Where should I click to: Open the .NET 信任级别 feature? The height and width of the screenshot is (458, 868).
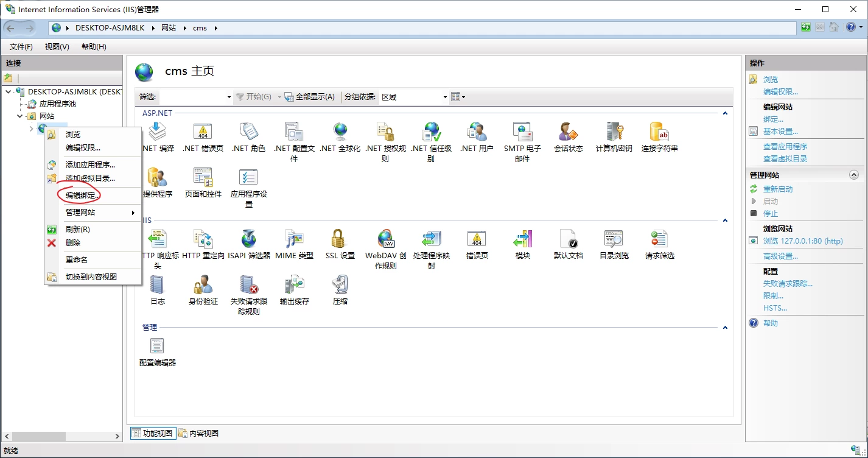[431, 142]
